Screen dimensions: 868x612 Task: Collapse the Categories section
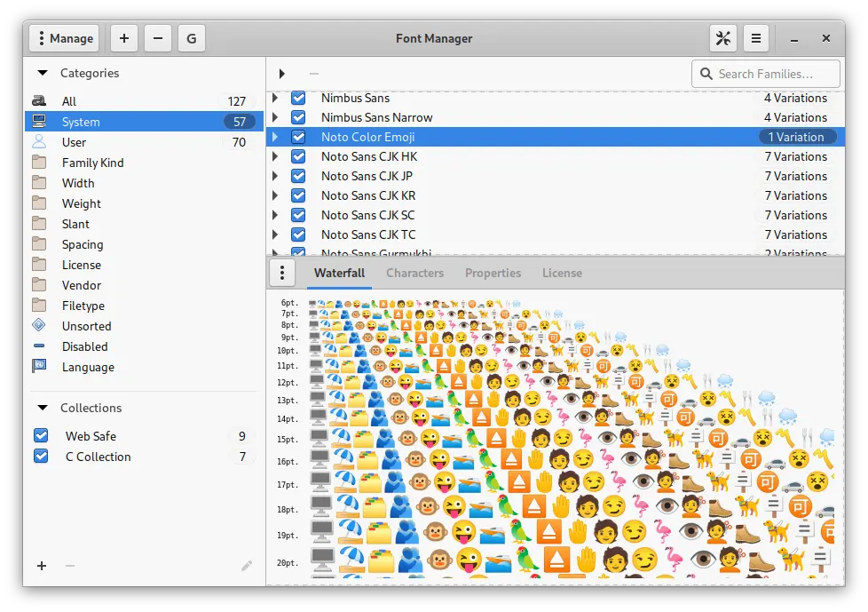(42, 73)
